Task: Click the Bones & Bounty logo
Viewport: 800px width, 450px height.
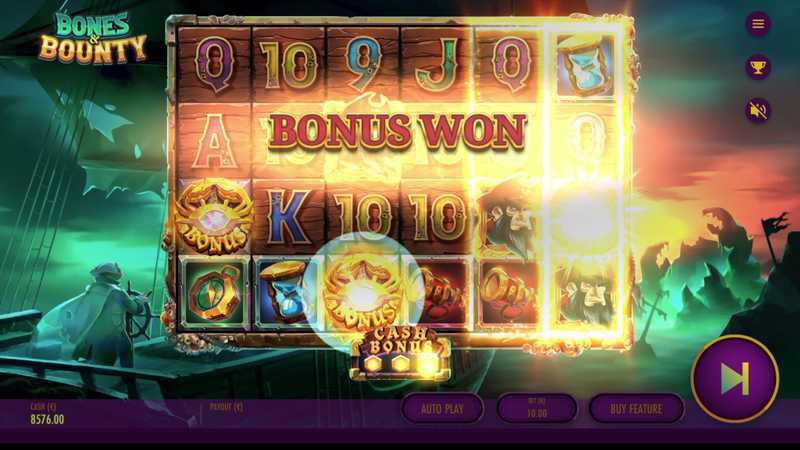Action: tap(93, 39)
